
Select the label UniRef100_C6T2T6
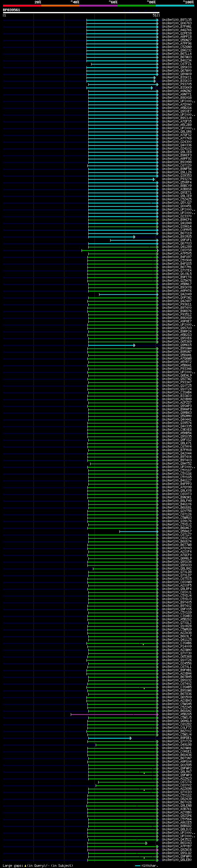coord(177,782)
